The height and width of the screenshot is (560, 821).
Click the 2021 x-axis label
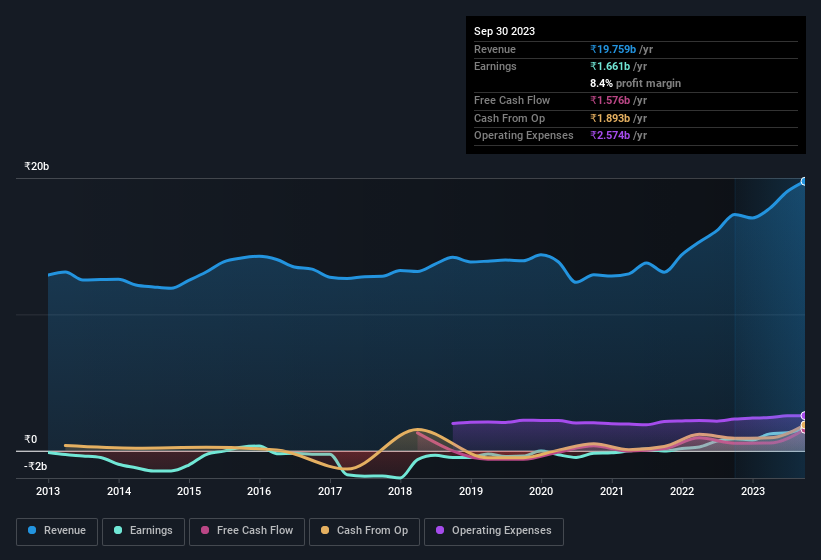pyautogui.click(x=612, y=491)
